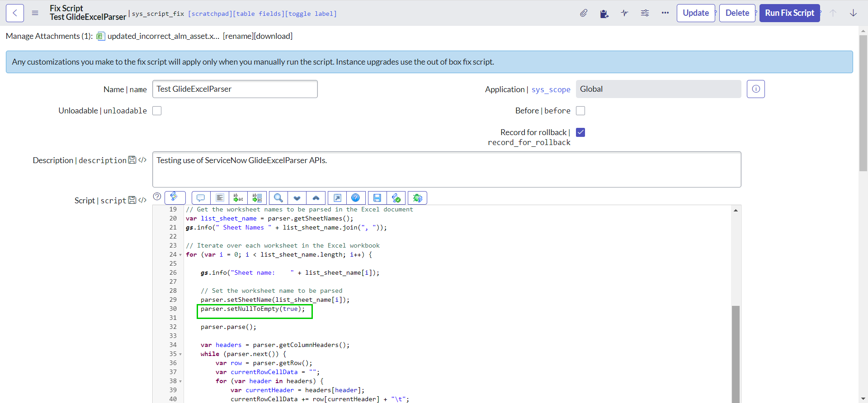Image resolution: width=868 pixels, height=403 pixels.
Task: Find next with down chevron icon
Action: pyautogui.click(x=297, y=198)
